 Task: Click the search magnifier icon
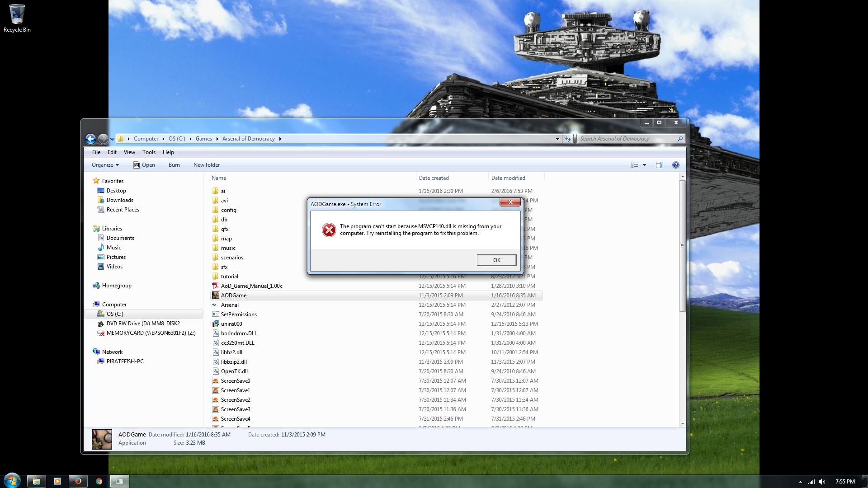tap(679, 139)
